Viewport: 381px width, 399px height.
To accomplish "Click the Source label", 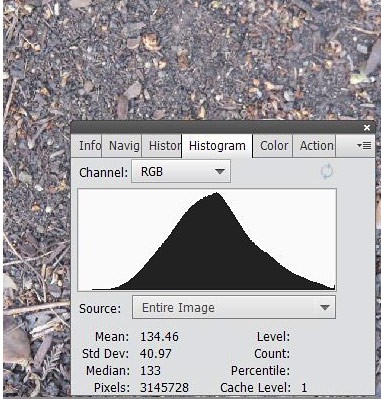I will [x=100, y=308].
